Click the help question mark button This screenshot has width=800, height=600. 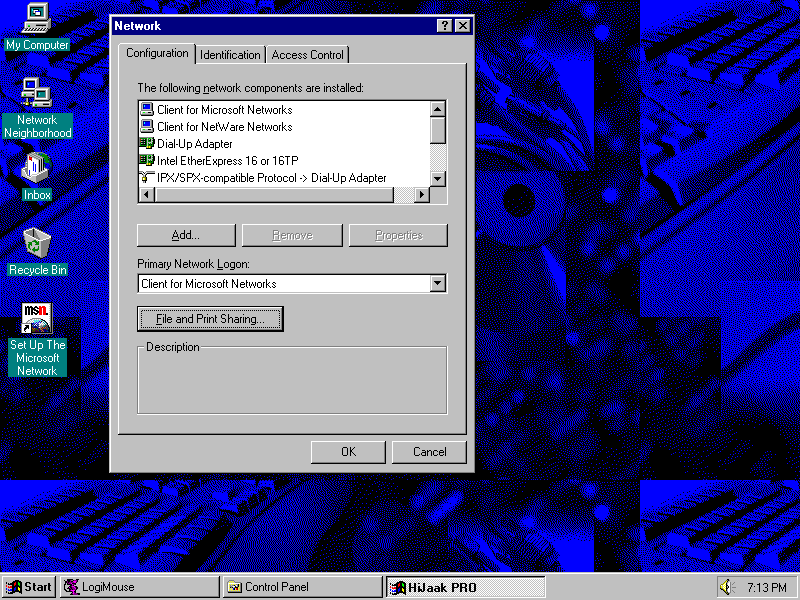click(x=445, y=26)
